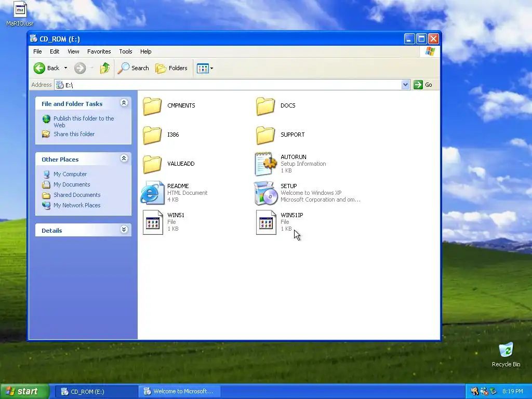This screenshot has width=532, height=399.
Task: Open Back button history dropdown arrow
Action: tap(66, 68)
